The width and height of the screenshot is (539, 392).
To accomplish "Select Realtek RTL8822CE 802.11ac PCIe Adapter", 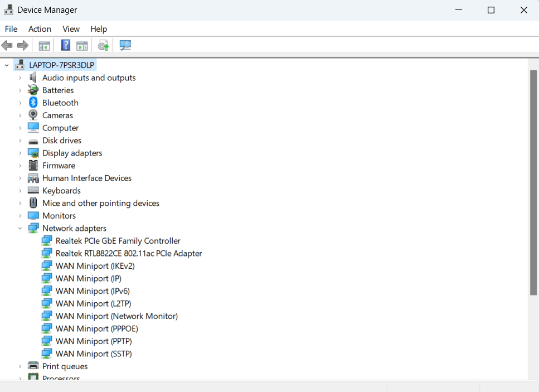I will pyautogui.click(x=128, y=254).
